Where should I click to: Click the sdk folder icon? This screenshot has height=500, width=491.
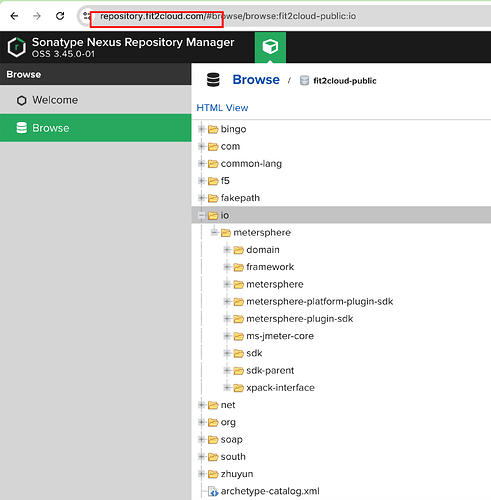point(239,353)
